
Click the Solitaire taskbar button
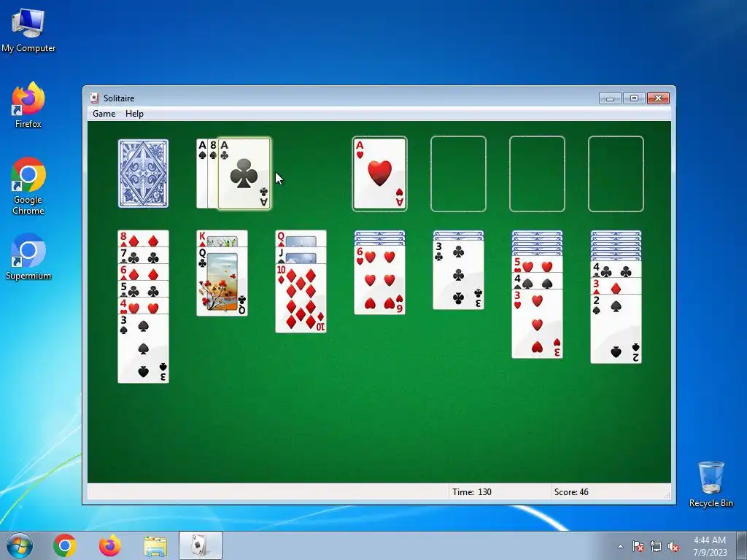click(x=200, y=545)
